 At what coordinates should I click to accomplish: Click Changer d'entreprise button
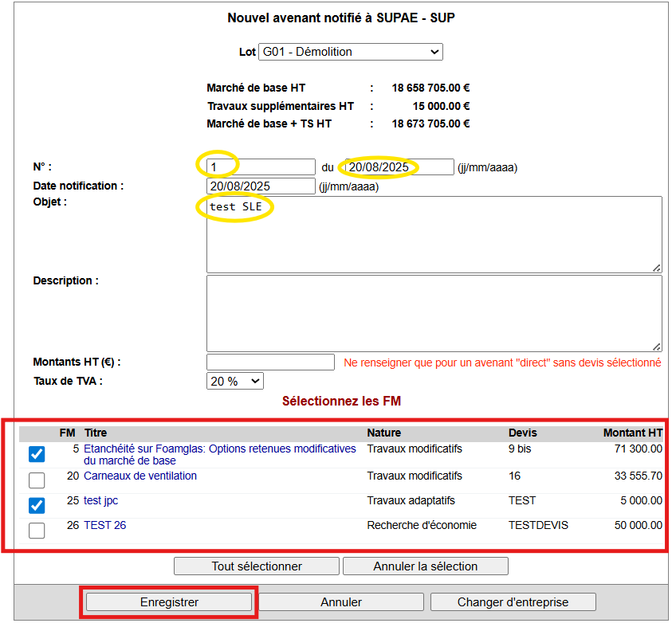pos(513,602)
